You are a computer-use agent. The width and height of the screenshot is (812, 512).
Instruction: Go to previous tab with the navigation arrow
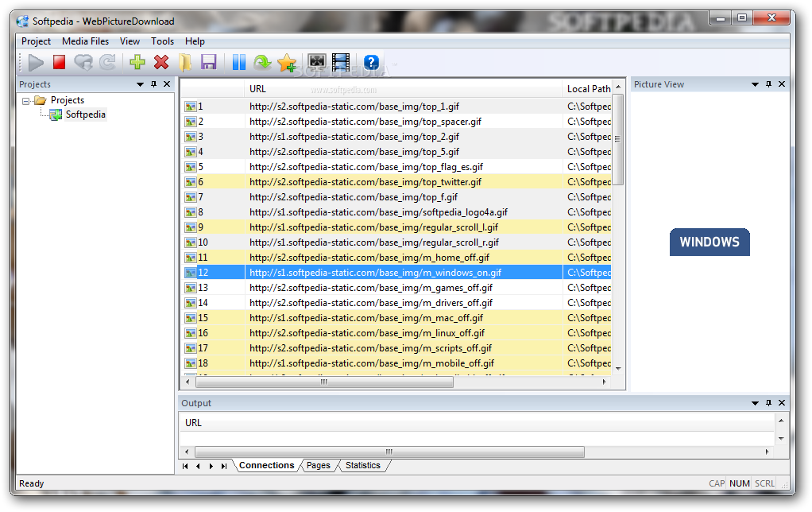click(199, 467)
